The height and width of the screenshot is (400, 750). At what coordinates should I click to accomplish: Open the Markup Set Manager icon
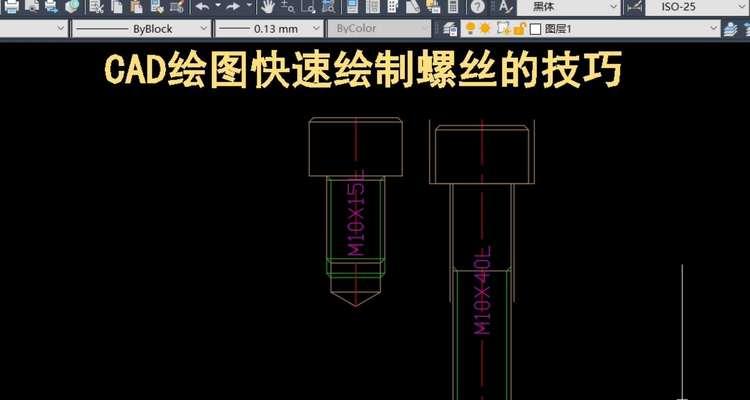point(433,6)
